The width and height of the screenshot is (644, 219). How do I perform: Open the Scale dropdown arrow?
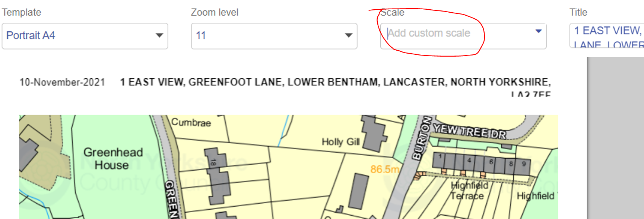pyautogui.click(x=538, y=31)
